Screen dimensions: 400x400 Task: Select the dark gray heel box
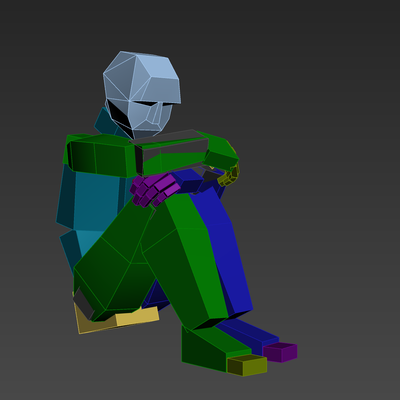83,303
